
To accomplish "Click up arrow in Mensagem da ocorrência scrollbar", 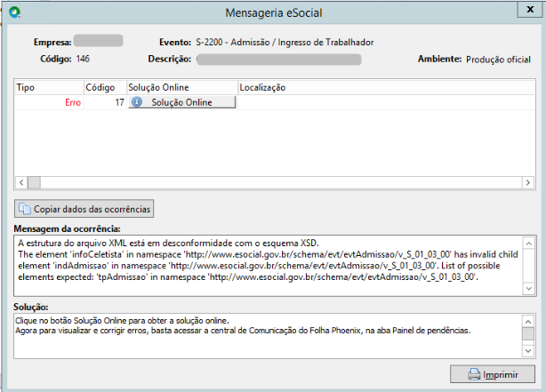I will click(528, 244).
